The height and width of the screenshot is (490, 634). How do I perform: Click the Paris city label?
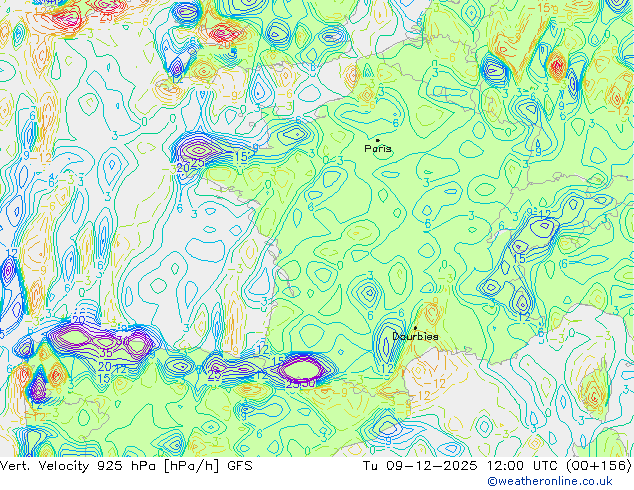pos(378,148)
